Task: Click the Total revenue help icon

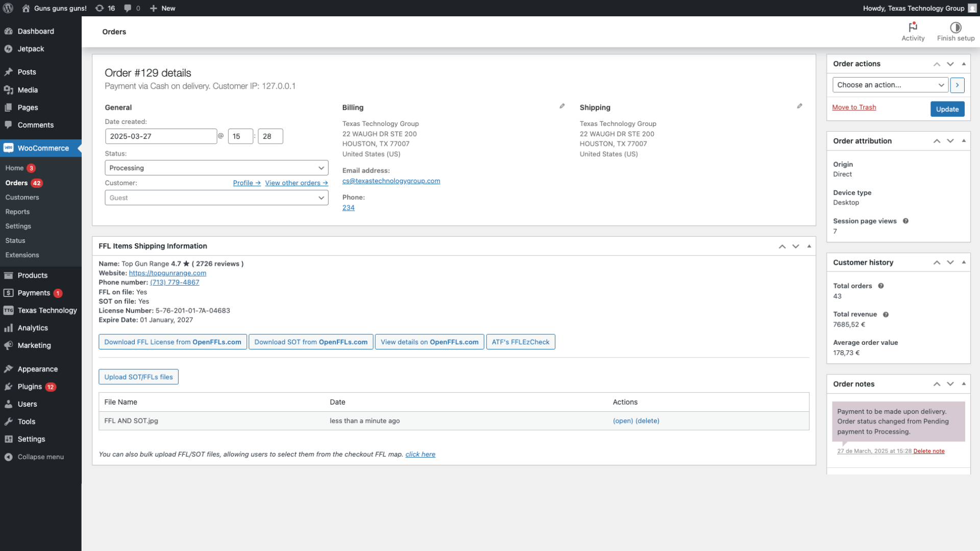Action: pyautogui.click(x=886, y=314)
